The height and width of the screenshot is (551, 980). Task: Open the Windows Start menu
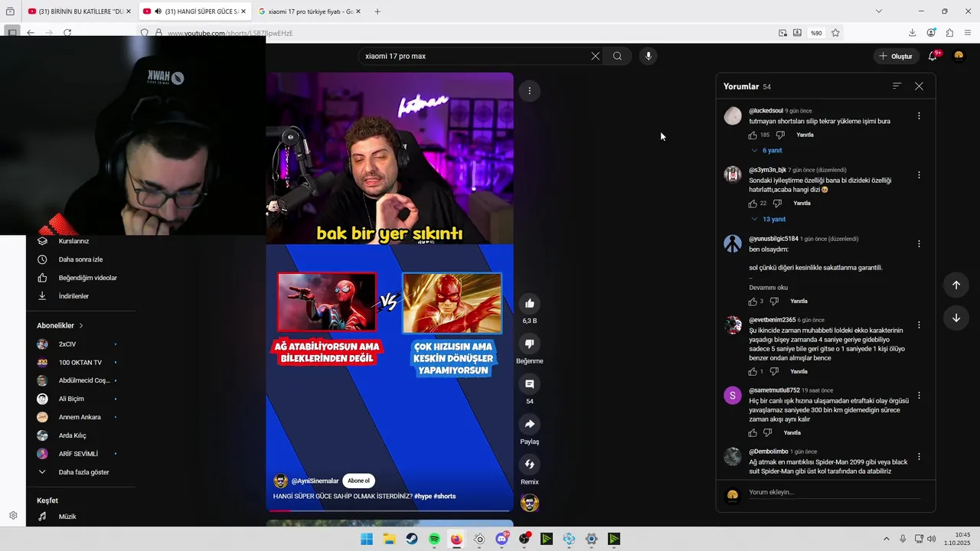[x=367, y=539]
